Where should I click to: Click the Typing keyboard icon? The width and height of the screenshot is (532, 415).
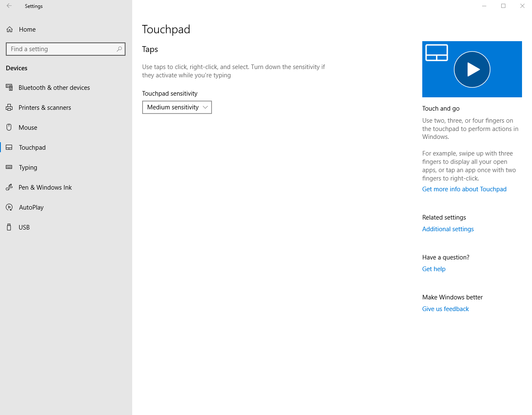click(x=9, y=167)
